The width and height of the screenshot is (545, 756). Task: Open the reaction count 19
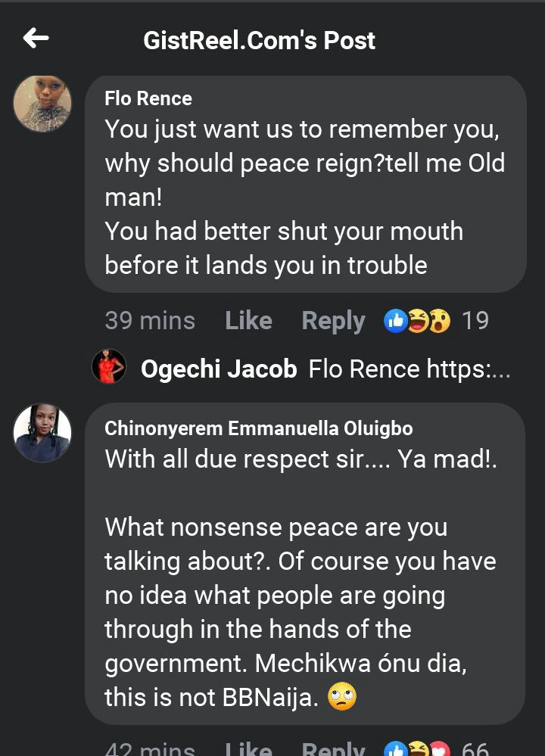click(x=475, y=321)
